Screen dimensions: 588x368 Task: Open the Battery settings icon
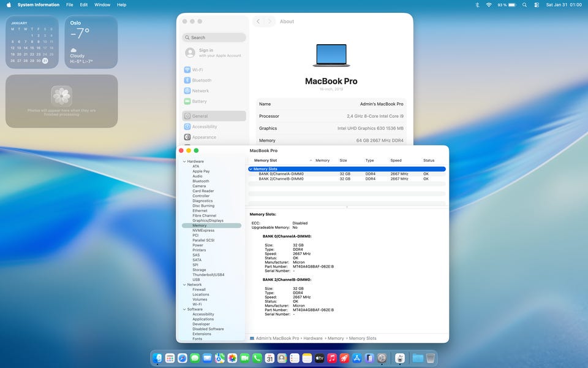(187, 101)
